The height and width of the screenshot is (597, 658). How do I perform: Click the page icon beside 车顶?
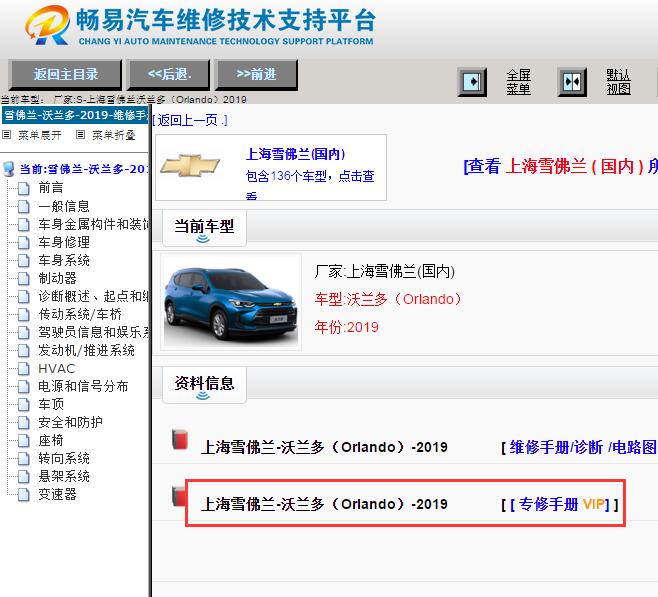click(x=24, y=404)
